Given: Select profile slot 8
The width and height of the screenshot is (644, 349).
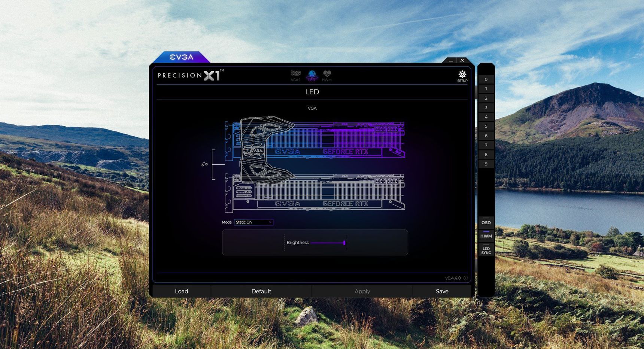Looking at the screenshot, I should [x=486, y=154].
